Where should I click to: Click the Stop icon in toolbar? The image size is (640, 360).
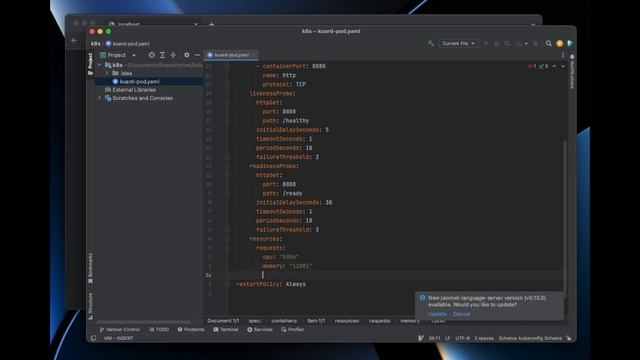(x=536, y=43)
